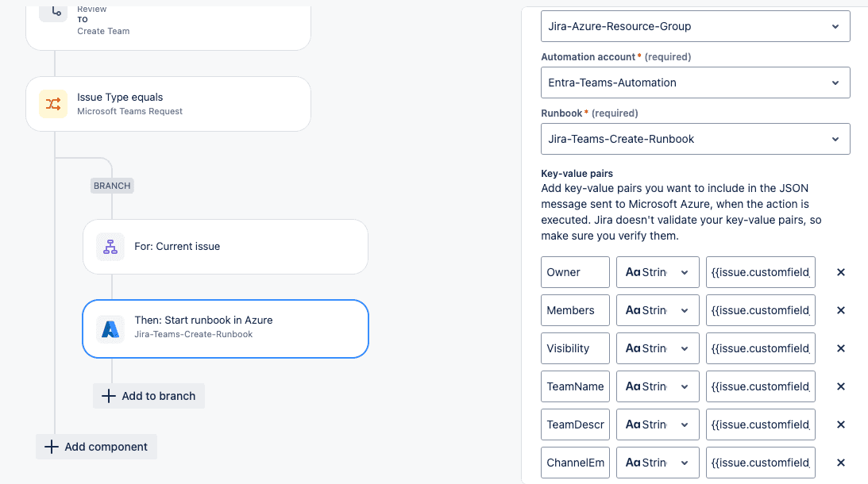Click the Add component button
868x484 pixels.
(96, 447)
